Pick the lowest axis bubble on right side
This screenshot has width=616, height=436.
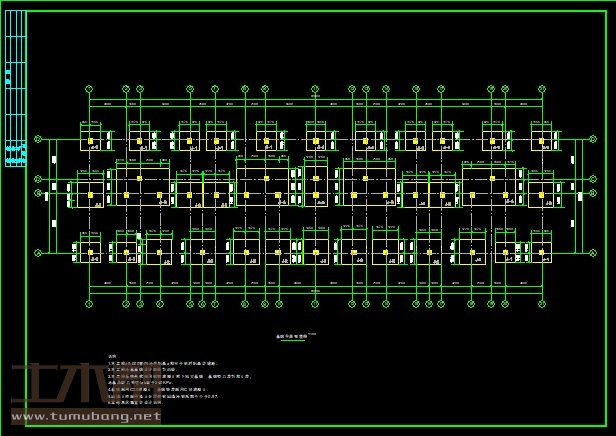(594, 253)
